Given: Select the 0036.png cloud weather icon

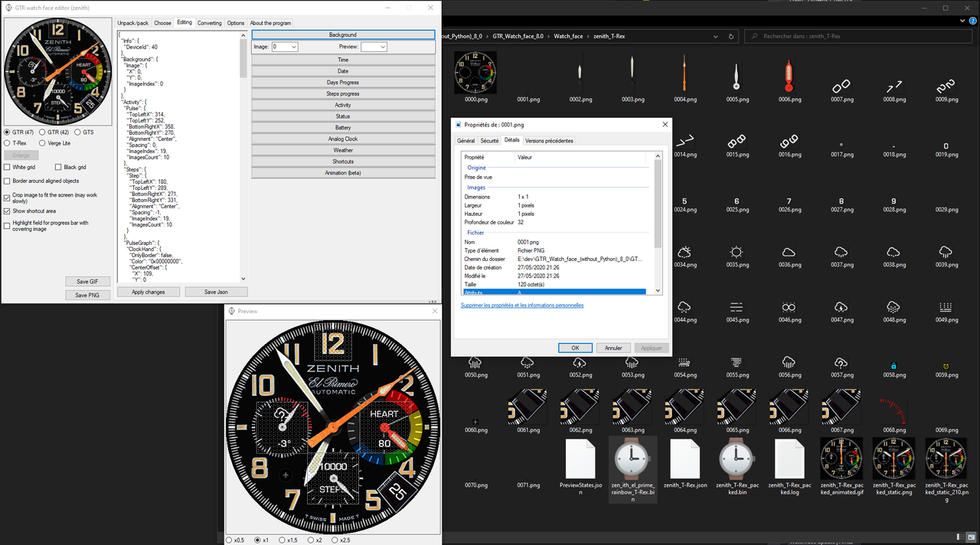Looking at the screenshot, I should pyautogui.click(x=789, y=252).
